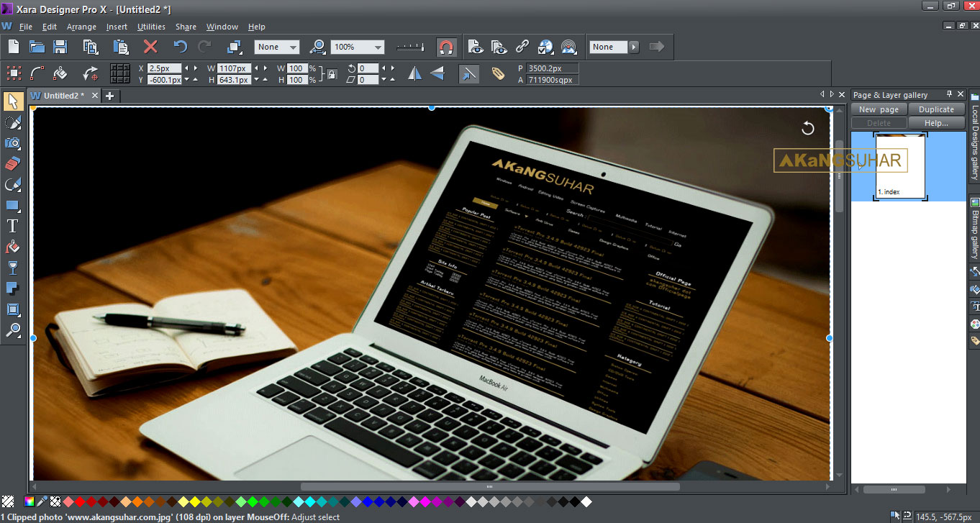Select the index page thumbnail
The image size is (980, 523).
tap(900, 166)
